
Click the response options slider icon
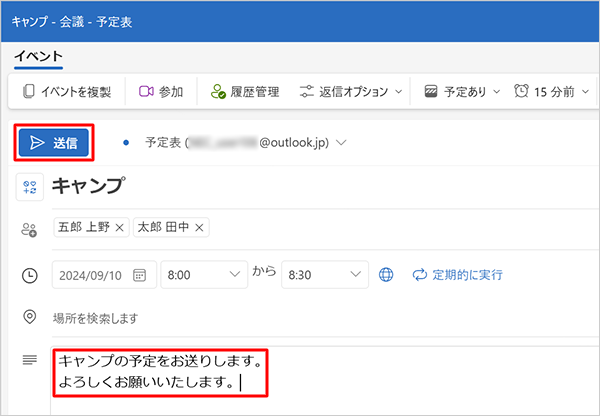(x=307, y=91)
